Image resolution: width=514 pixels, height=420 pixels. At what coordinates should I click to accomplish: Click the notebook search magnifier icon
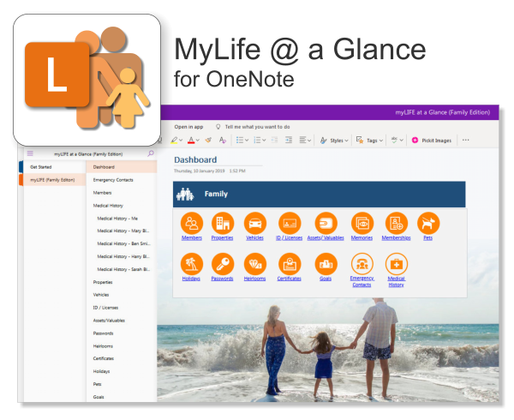pos(151,153)
